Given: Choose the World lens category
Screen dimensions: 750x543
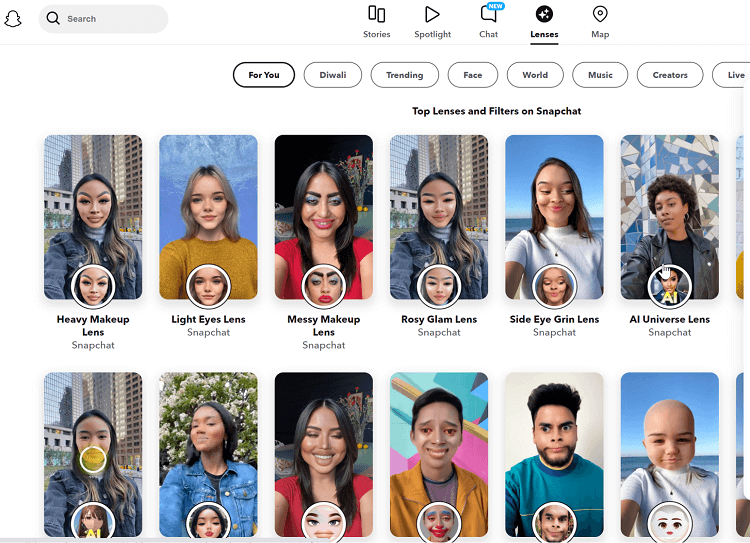Looking at the screenshot, I should [535, 75].
